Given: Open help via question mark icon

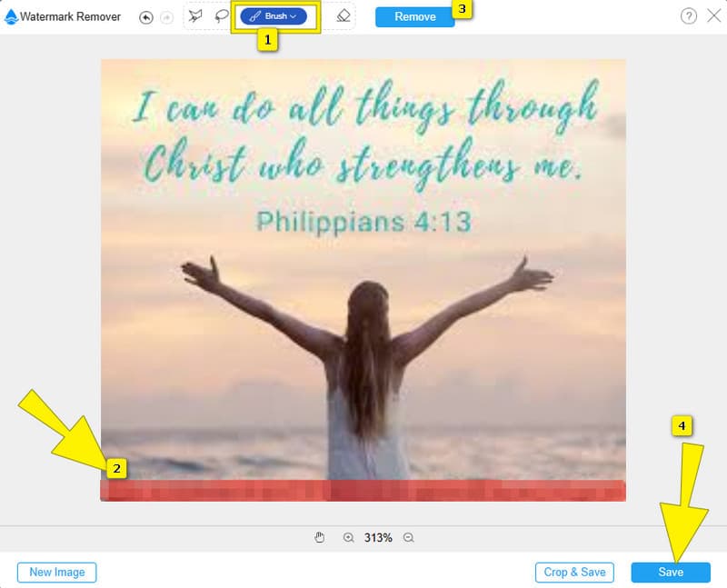Looking at the screenshot, I should click(689, 16).
